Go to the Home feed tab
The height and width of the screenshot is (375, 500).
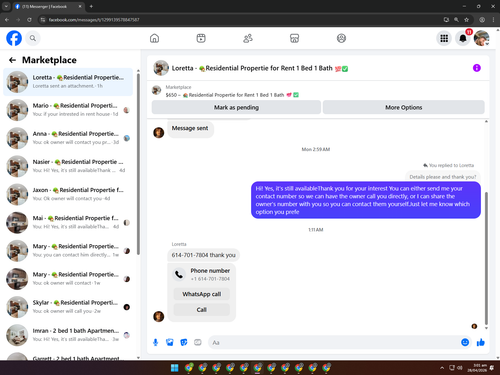pyautogui.click(x=154, y=38)
